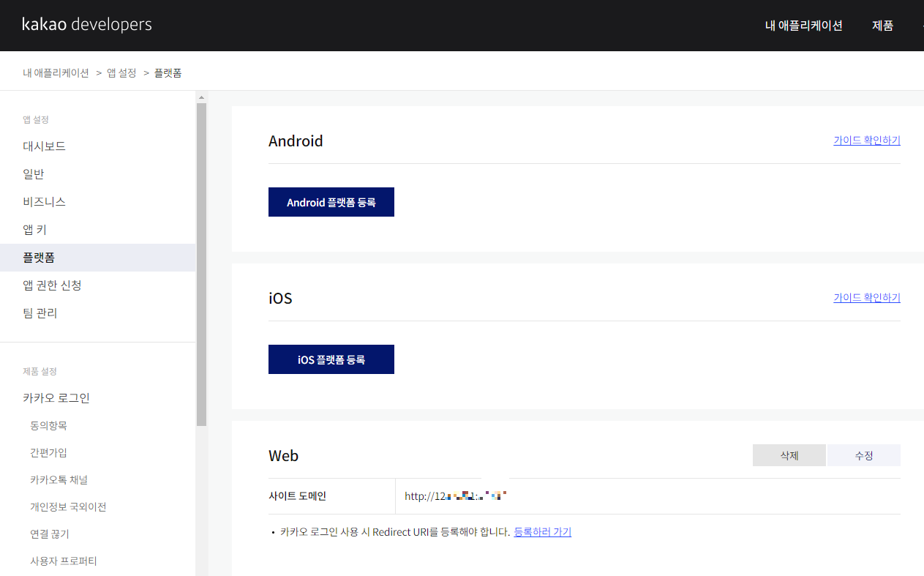Open 내 애플리케이션 in top navigation
This screenshot has width=924, height=576.
(804, 26)
